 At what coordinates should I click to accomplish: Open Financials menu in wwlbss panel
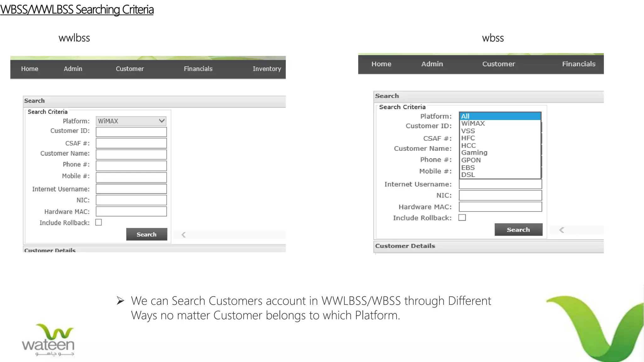tap(198, 69)
